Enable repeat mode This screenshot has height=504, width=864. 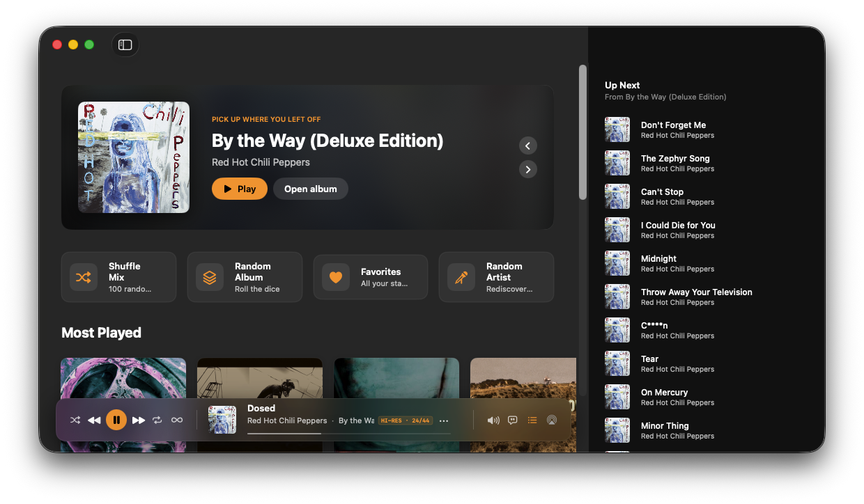(157, 420)
